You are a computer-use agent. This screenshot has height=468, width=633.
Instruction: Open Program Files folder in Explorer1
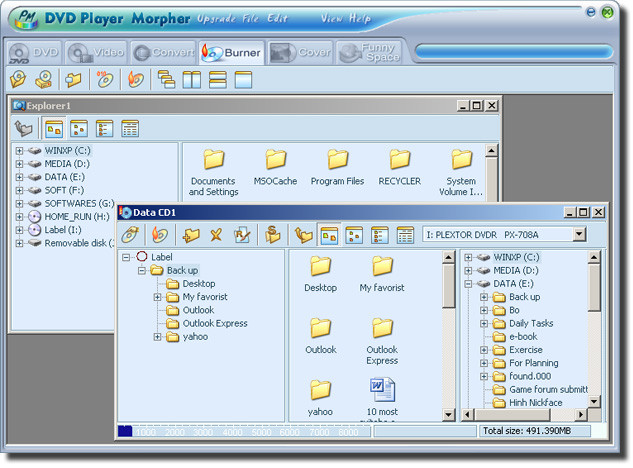point(337,168)
